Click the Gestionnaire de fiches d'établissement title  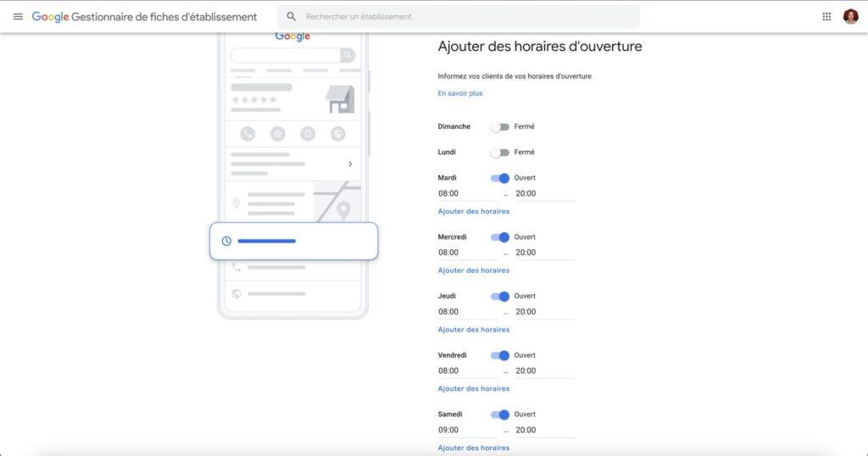[x=164, y=17]
